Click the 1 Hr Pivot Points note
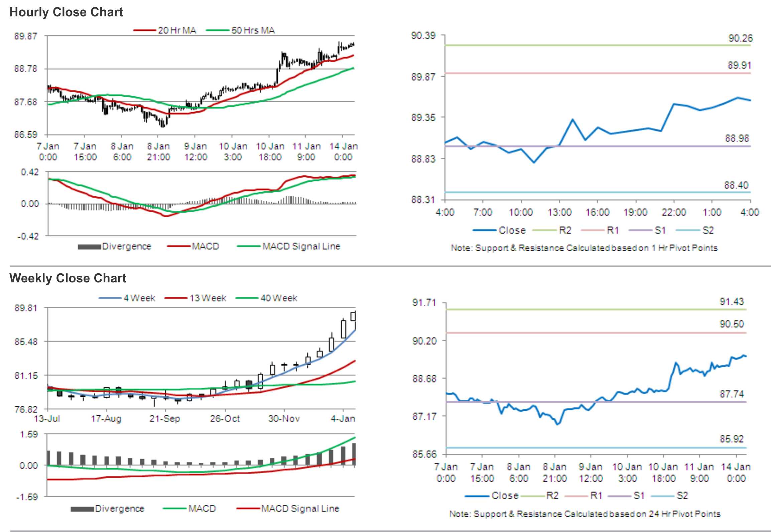Viewport: 771px width, 532px height. (584, 248)
